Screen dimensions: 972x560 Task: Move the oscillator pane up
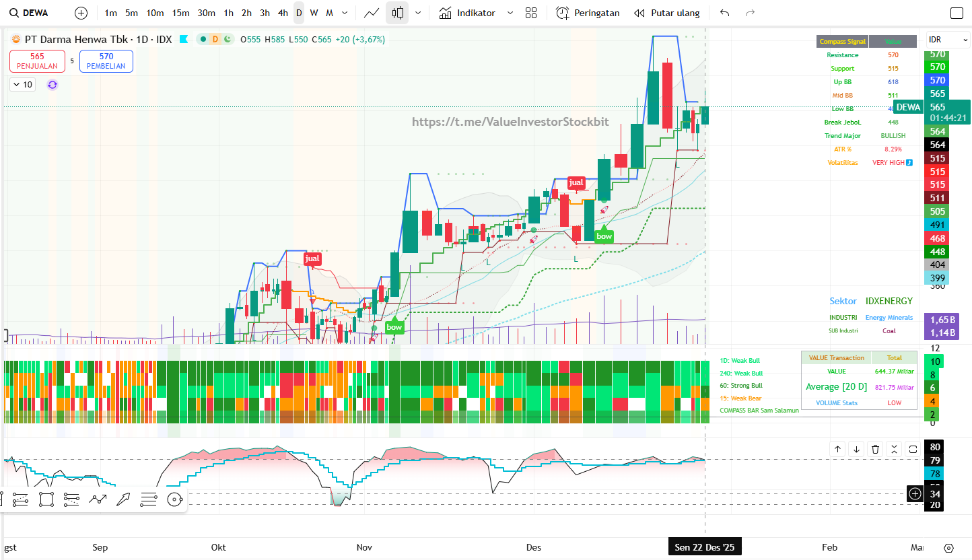point(837,449)
